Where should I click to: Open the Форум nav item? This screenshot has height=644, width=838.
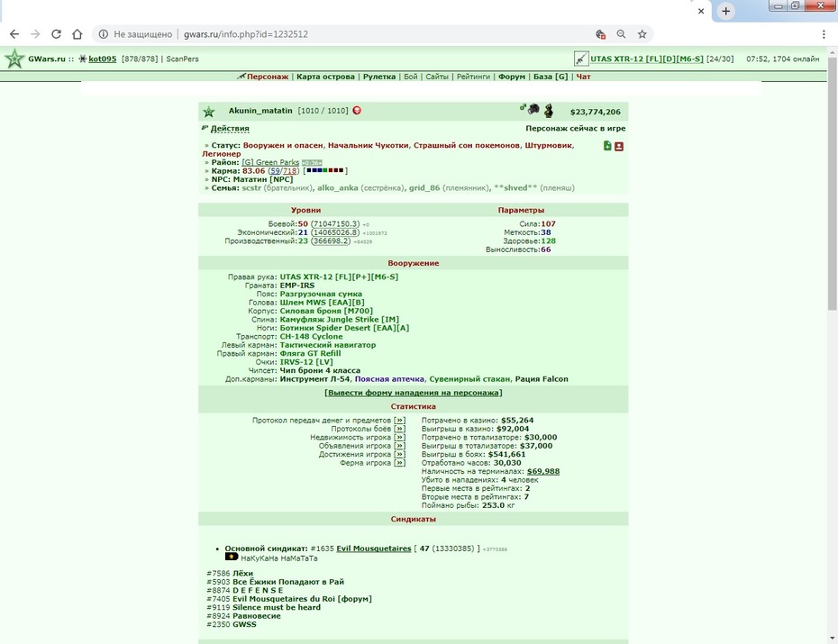tap(512, 77)
